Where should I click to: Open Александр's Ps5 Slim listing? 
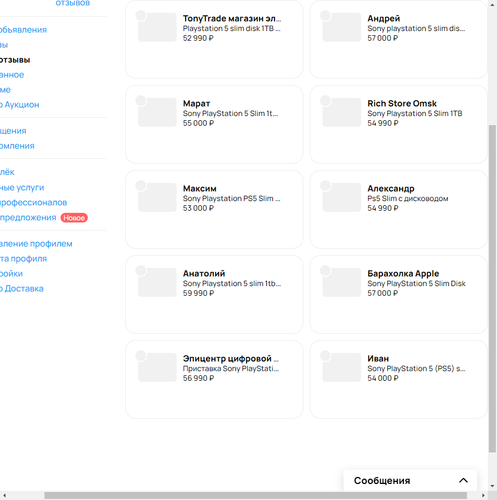coord(399,209)
